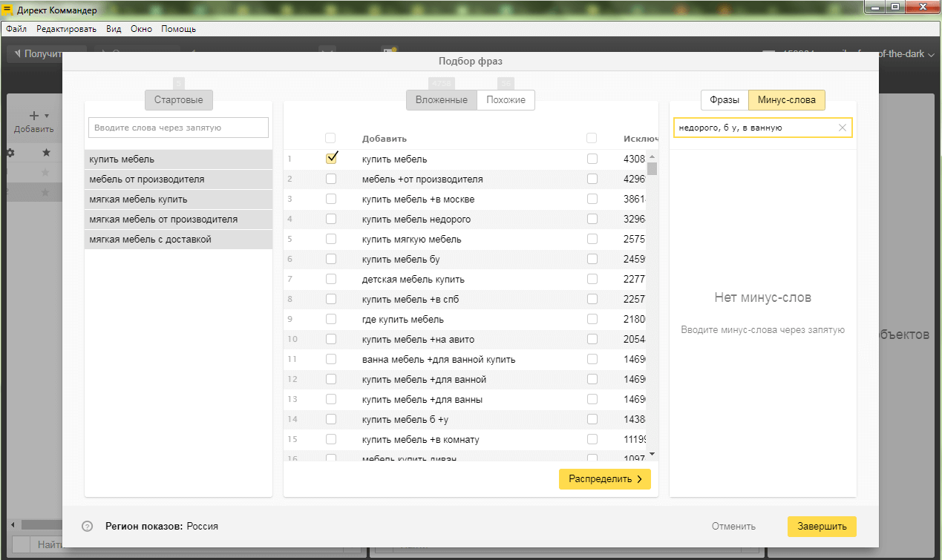Tick exclude checkbox for 'купить мебель бу'
The image size is (942, 560).
pyautogui.click(x=592, y=259)
